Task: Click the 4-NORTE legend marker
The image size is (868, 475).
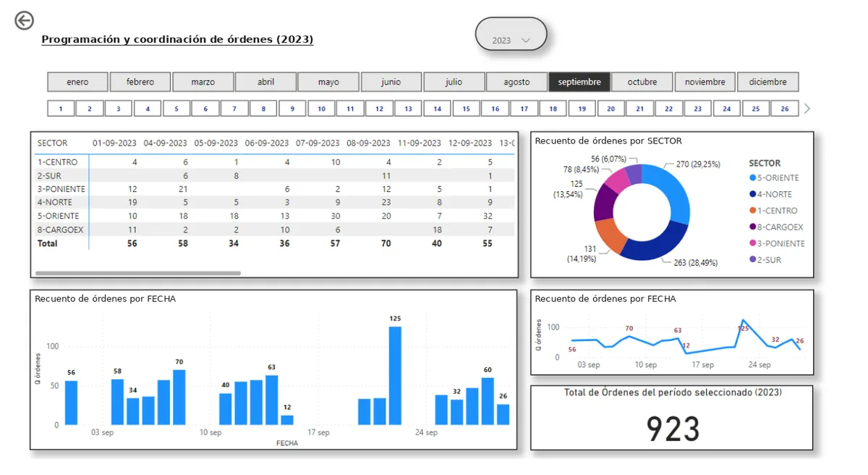Action: (x=753, y=194)
